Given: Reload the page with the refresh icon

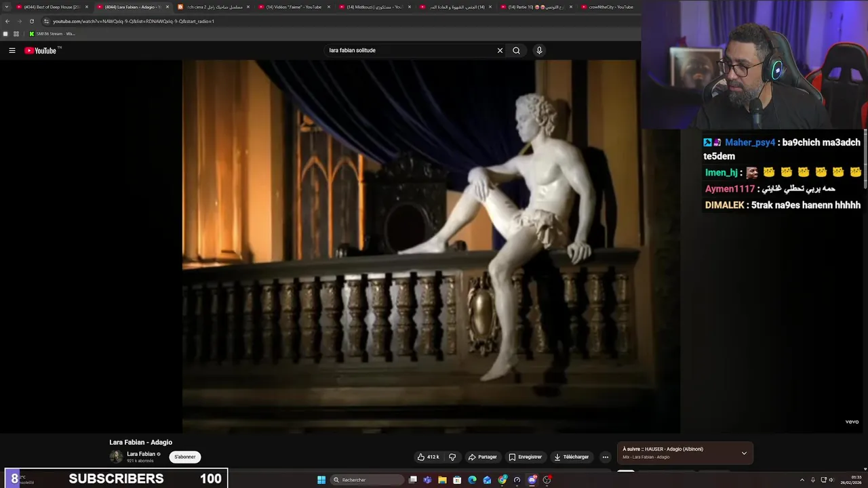Looking at the screenshot, I should [31, 21].
